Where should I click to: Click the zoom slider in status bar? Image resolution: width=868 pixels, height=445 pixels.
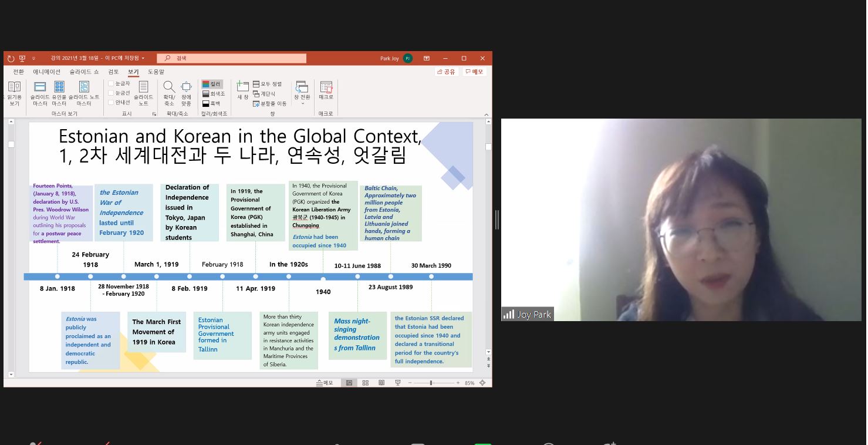coord(431,383)
